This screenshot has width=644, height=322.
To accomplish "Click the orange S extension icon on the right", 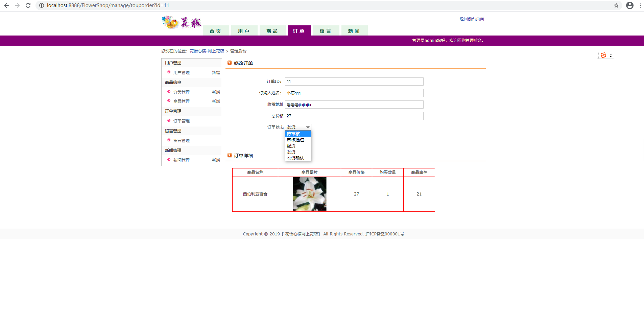I will [x=604, y=55].
